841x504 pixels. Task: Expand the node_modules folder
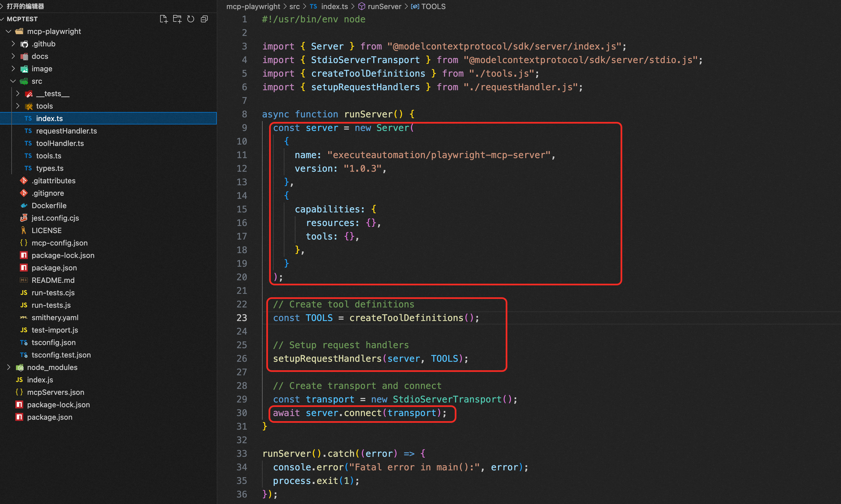(x=9, y=367)
